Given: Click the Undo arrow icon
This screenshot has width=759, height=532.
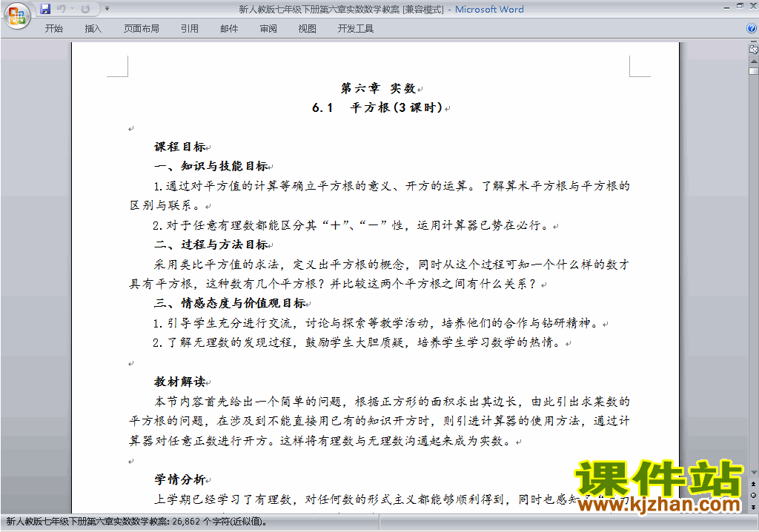Looking at the screenshot, I should click(61, 9).
